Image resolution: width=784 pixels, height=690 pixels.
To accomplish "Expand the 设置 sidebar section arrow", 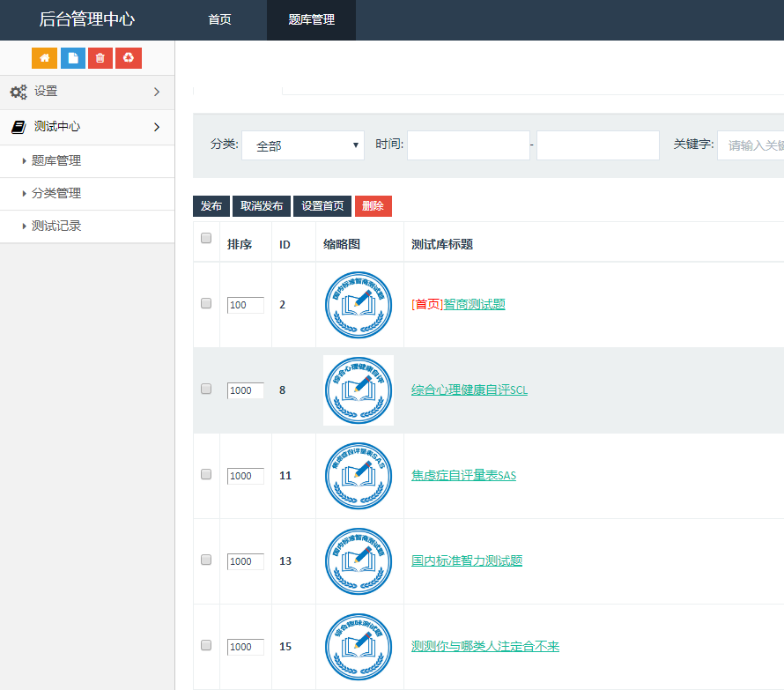I will click(157, 92).
